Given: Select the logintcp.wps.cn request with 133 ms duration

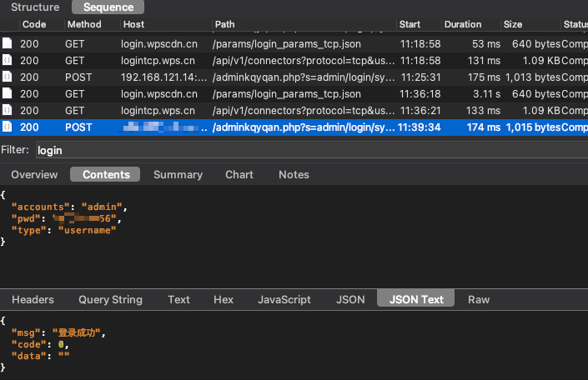Looking at the screenshot, I should [294, 111].
